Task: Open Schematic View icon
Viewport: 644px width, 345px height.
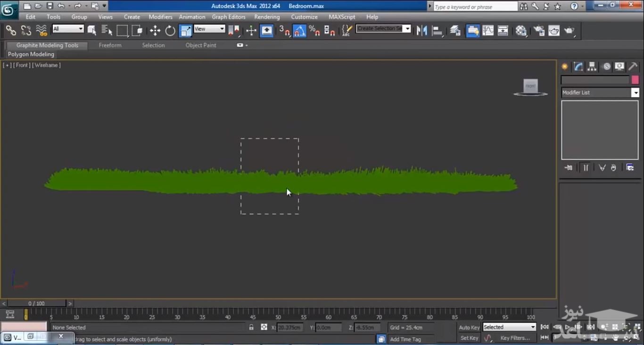Action: pyautogui.click(x=503, y=31)
